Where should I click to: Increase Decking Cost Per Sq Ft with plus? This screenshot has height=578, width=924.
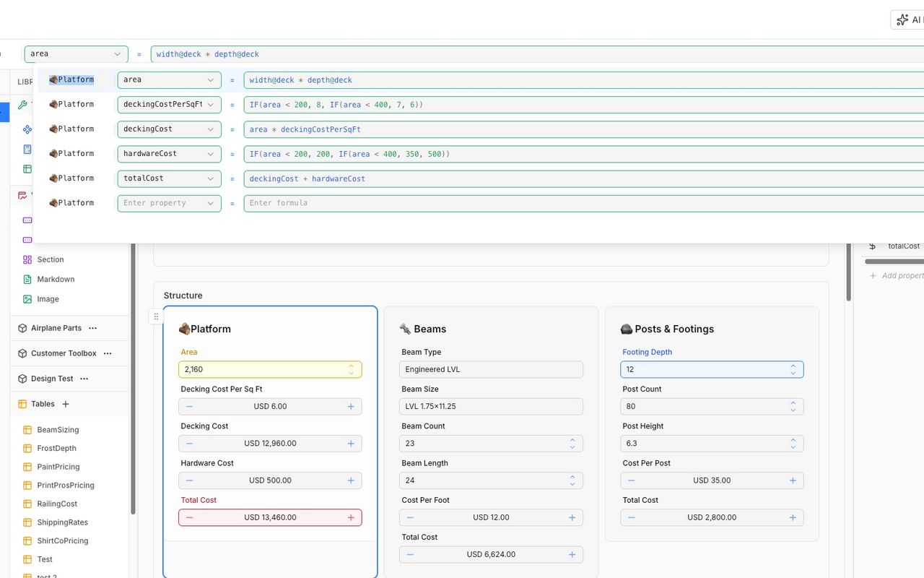[x=351, y=406]
